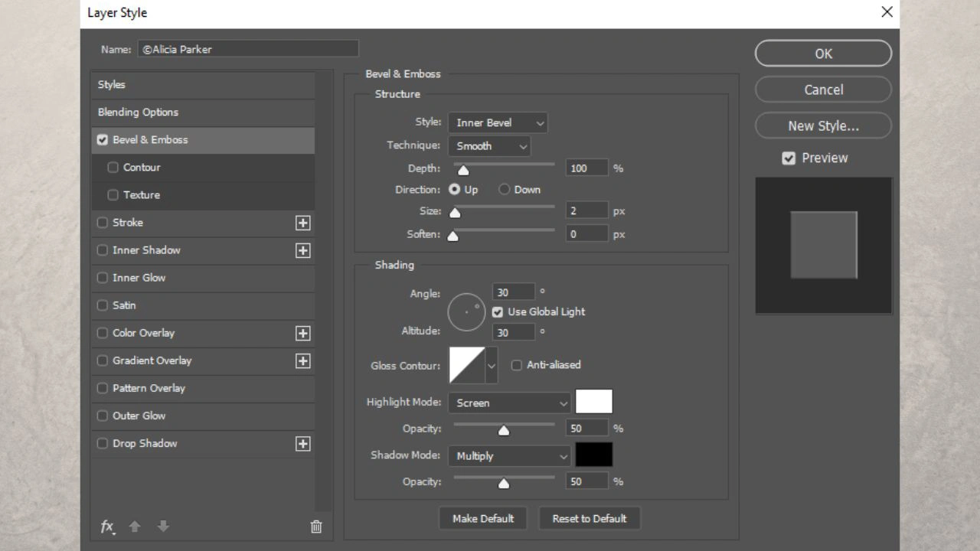Open Highlight Mode dropdown showing Screen
Image resolution: width=980 pixels, height=551 pixels.
509,403
